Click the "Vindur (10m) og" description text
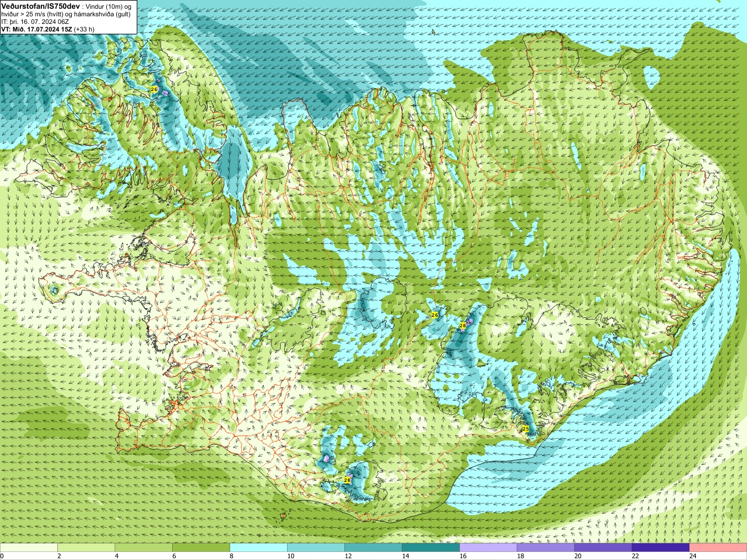 tap(109, 6)
